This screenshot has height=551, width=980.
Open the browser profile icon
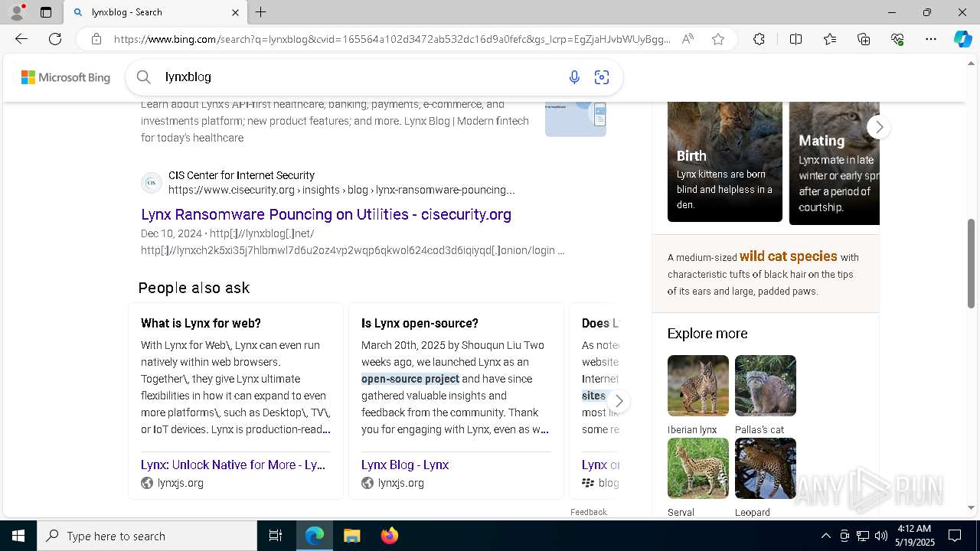17,12
